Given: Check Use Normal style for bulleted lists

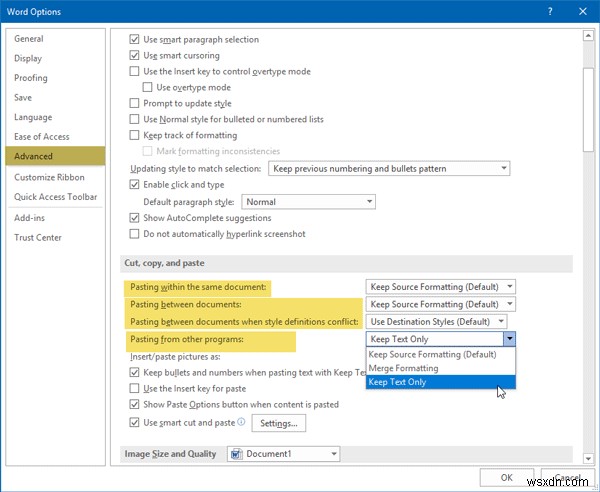Looking at the screenshot, I should coord(134,119).
